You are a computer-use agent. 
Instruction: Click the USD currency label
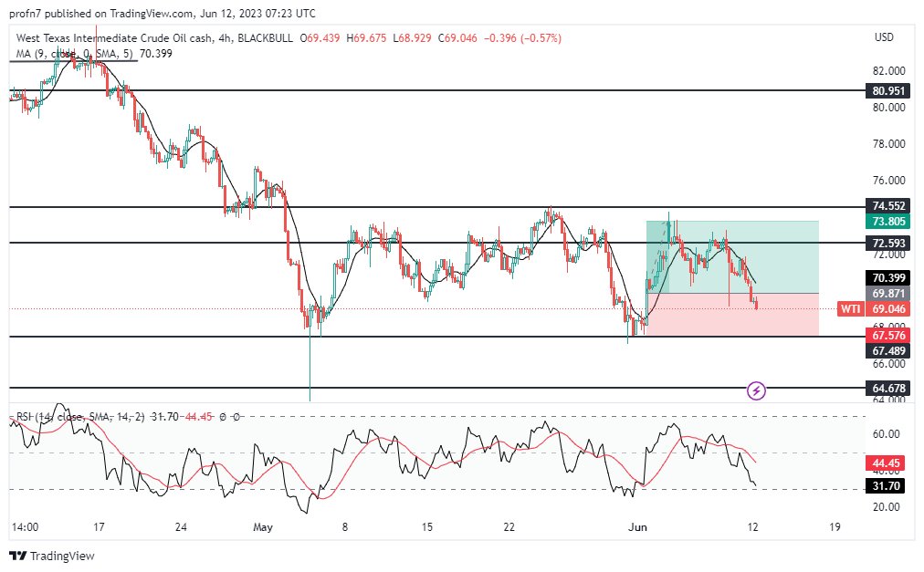click(883, 37)
